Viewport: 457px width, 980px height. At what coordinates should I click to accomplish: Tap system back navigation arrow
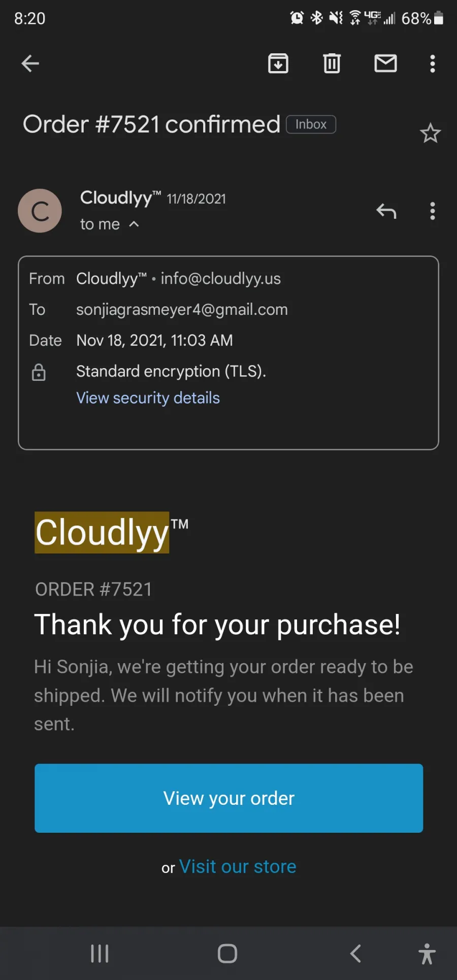tap(355, 954)
